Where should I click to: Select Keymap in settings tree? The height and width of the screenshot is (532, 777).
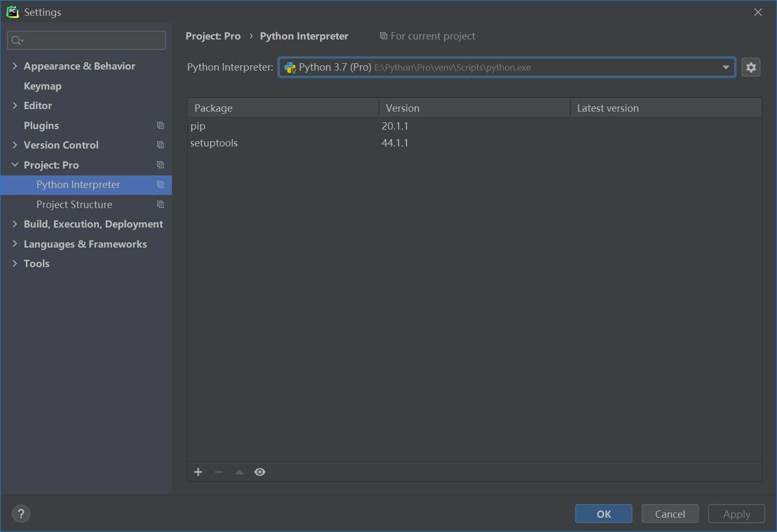(43, 86)
